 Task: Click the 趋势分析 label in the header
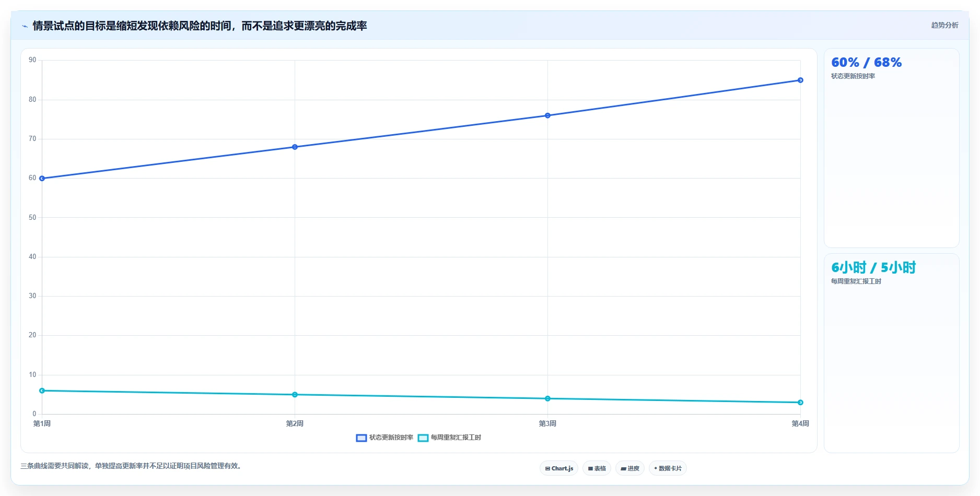tap(944, 25)
